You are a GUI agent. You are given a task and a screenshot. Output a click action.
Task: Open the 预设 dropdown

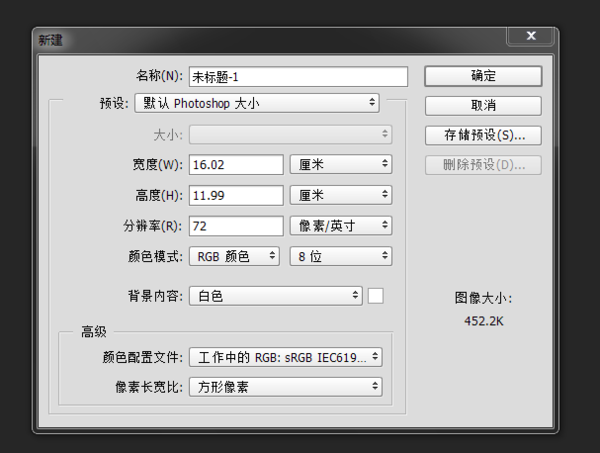(257, 103)
